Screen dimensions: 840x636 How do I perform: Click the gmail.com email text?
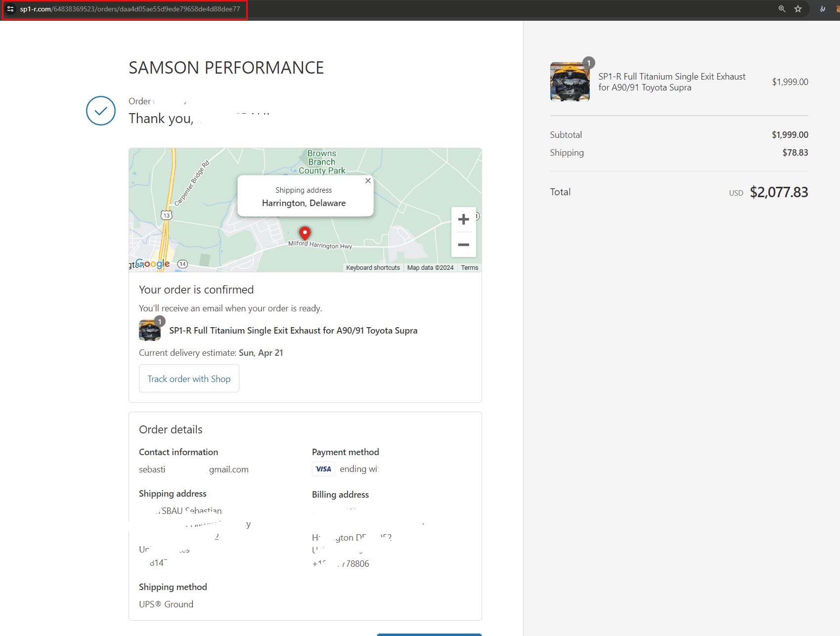point(228,469)
